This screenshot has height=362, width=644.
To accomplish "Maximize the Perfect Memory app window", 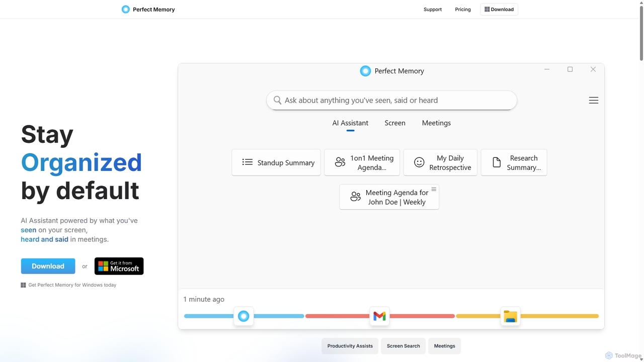I will click(570, 69).
